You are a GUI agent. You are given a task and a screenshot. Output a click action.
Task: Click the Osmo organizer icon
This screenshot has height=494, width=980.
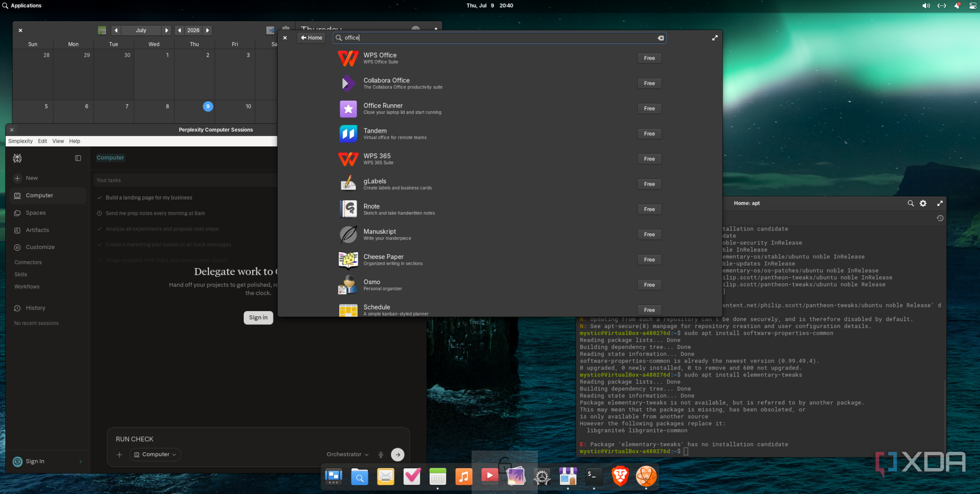[x=348, y=285]
